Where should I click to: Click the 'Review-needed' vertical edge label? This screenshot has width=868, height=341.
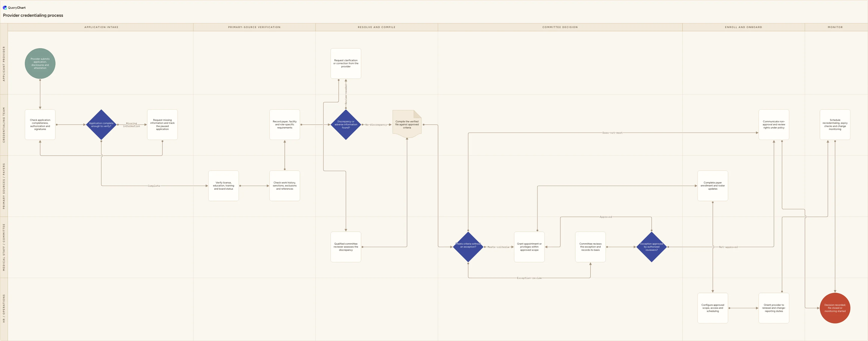(x=346, y=94)
